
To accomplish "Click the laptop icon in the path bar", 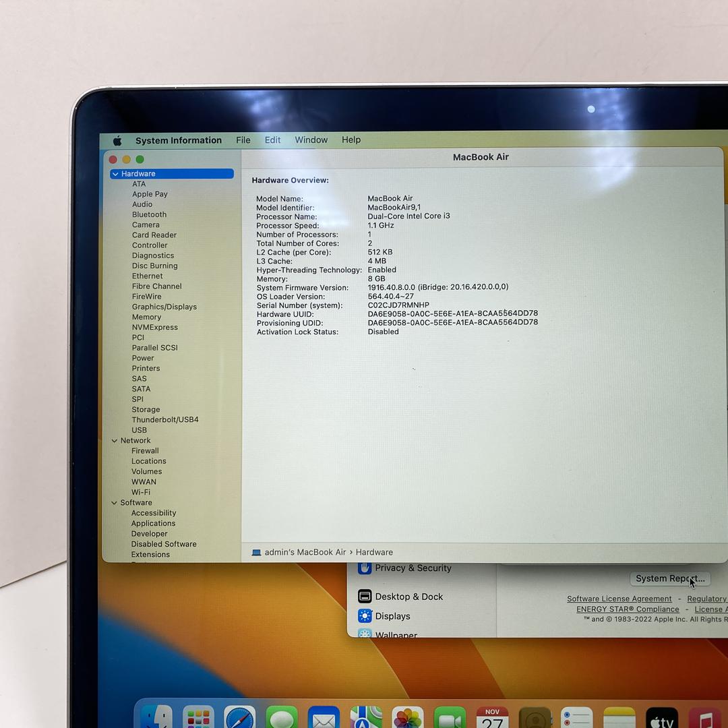I will (256, 553).
